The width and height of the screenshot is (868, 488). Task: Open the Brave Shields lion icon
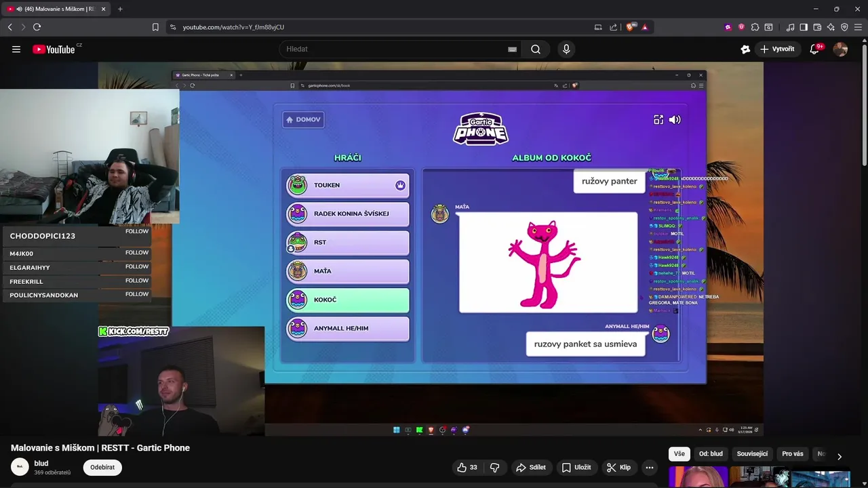click(630, 27)
